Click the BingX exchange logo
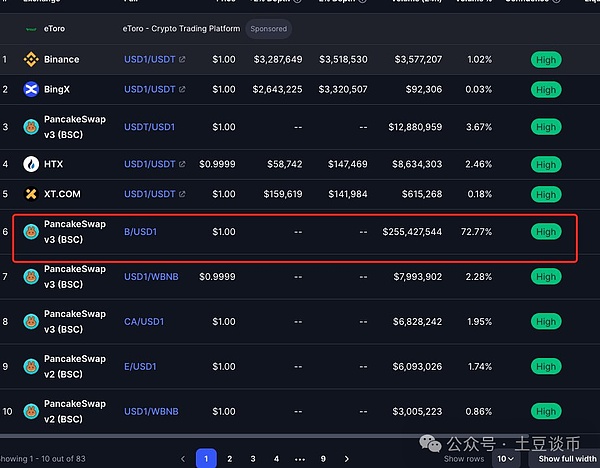The height and width of the screenshot is (468, 600). pyautogui.click(x=30, y=90)
